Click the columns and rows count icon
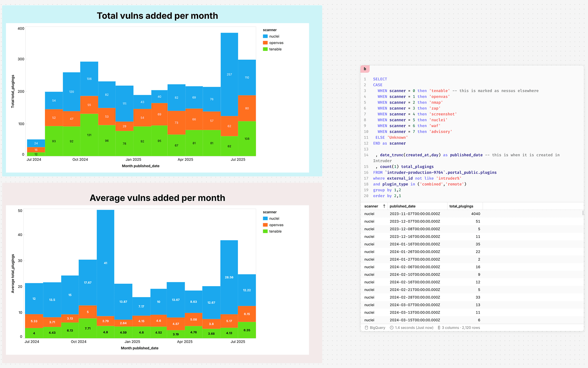The width and height of the screenshot is (588, 368). click(439, 328)
